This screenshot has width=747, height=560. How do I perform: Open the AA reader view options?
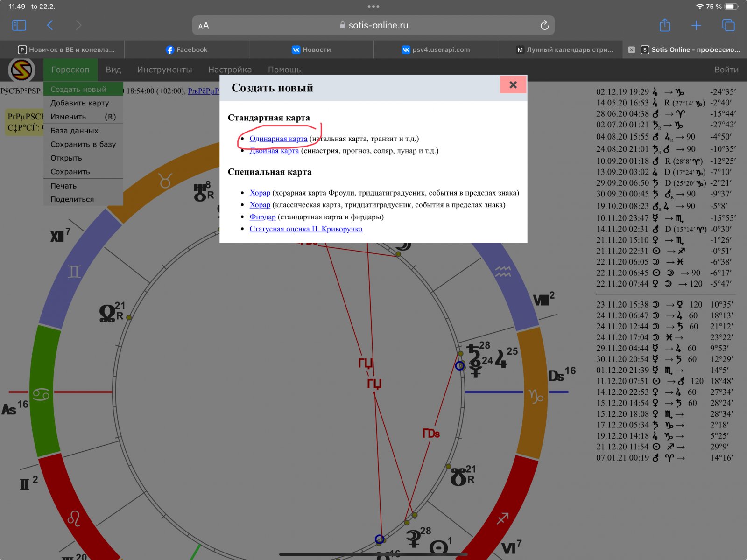pyautogui.click(x=204, y=26)
